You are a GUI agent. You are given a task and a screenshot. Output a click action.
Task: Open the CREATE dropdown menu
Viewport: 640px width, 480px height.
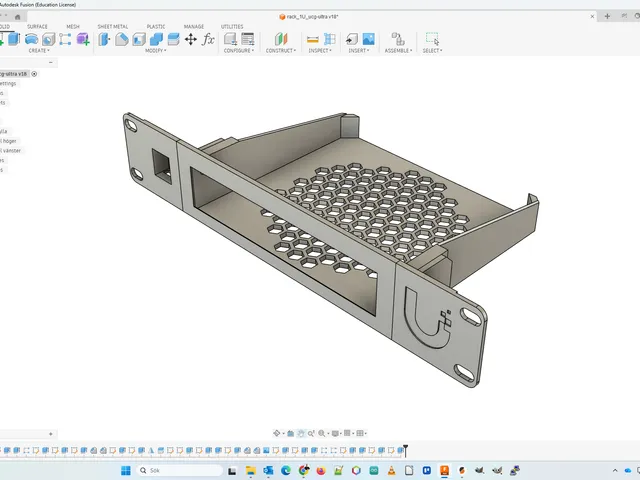(39, 51)
